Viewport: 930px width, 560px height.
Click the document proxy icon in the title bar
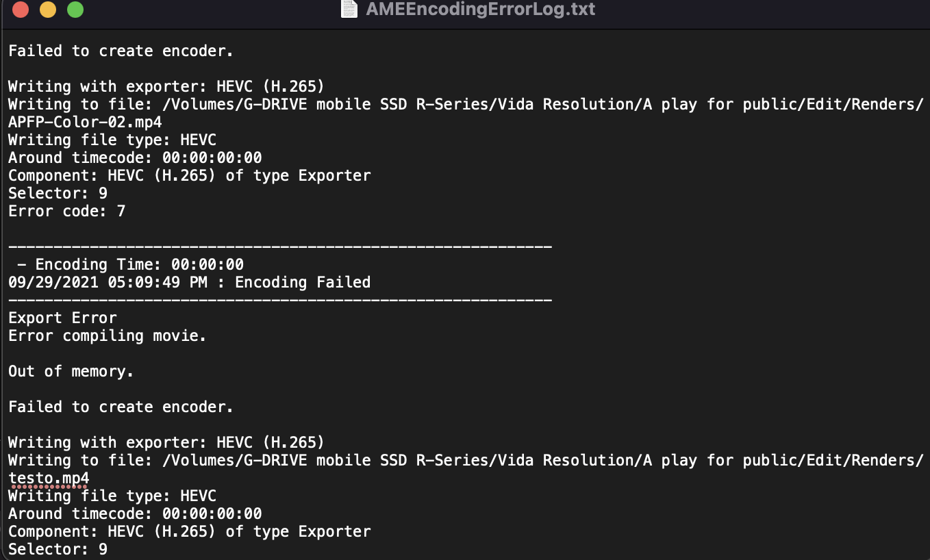click(x=348, y=10)
